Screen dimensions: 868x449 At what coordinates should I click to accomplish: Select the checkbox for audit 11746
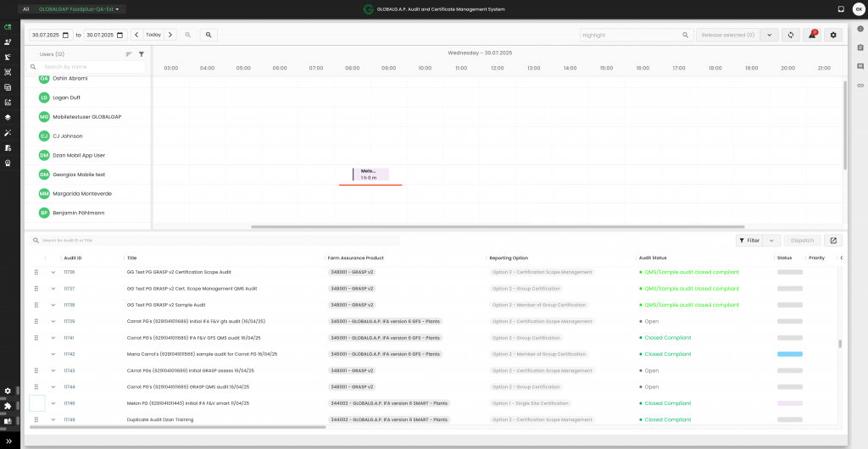coord(36,403)
